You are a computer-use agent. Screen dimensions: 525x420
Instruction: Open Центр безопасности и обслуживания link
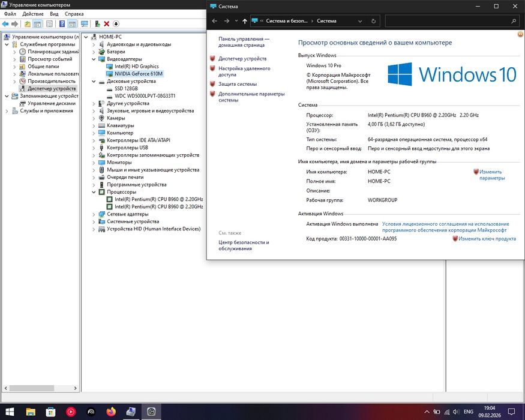pyautogui.click(x=244, y=245)
